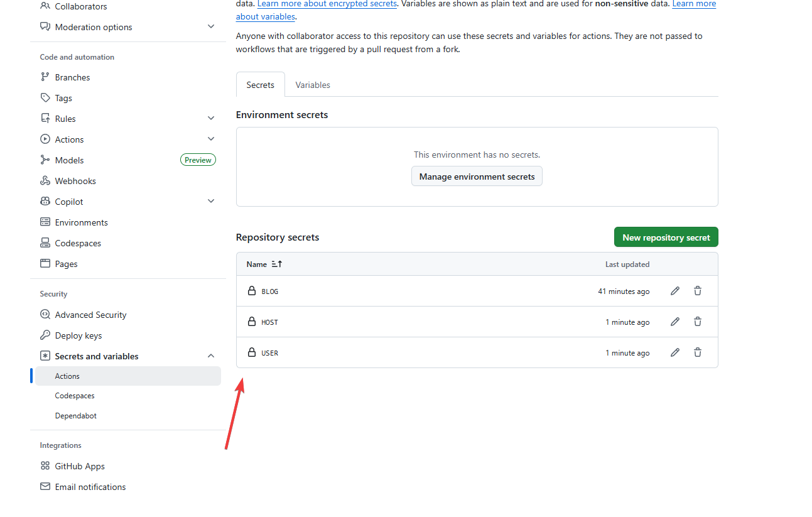Edit the USER secret with pencil icon

[x=675, y=352]
